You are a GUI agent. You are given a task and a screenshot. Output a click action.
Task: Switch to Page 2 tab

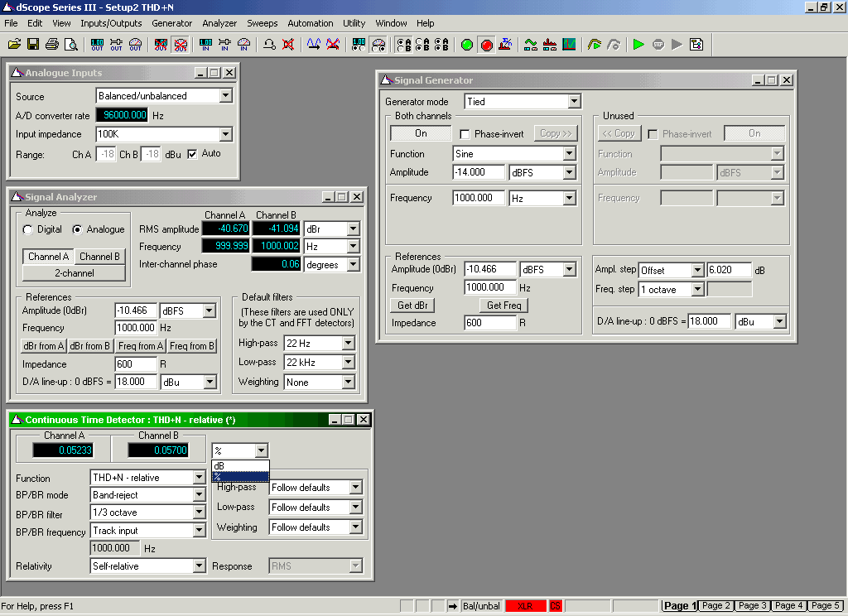[x=716, y=606]
